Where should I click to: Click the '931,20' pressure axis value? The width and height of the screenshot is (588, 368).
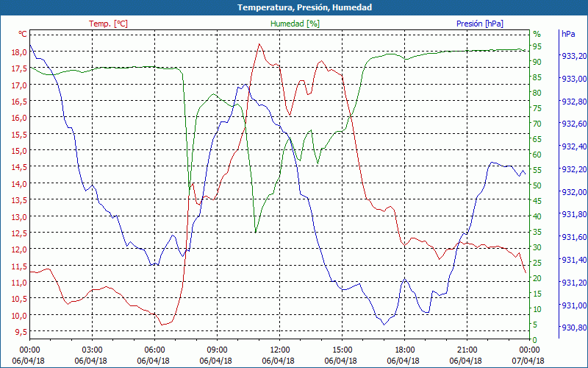coord(574,283)
